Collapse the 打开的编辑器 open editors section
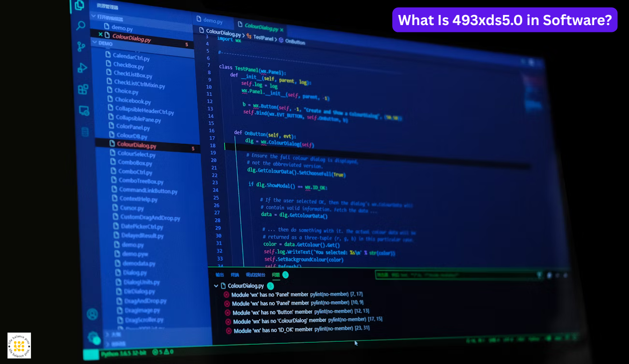This screenshot has height=364, width=629. (x=94, y=16)
